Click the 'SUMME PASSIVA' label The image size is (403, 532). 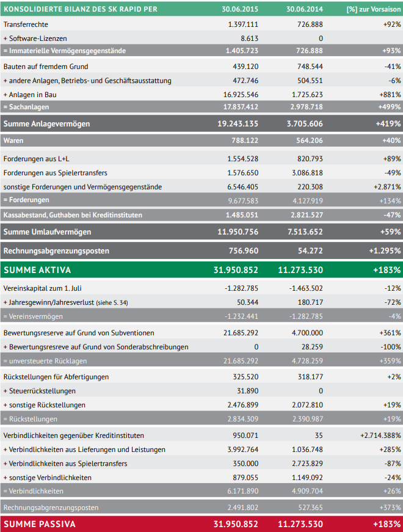tap(39, 524)
